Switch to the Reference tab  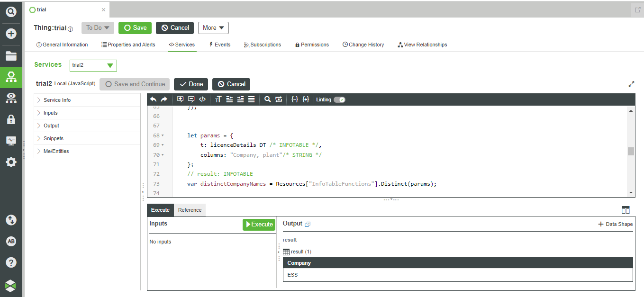click(190, 210)
